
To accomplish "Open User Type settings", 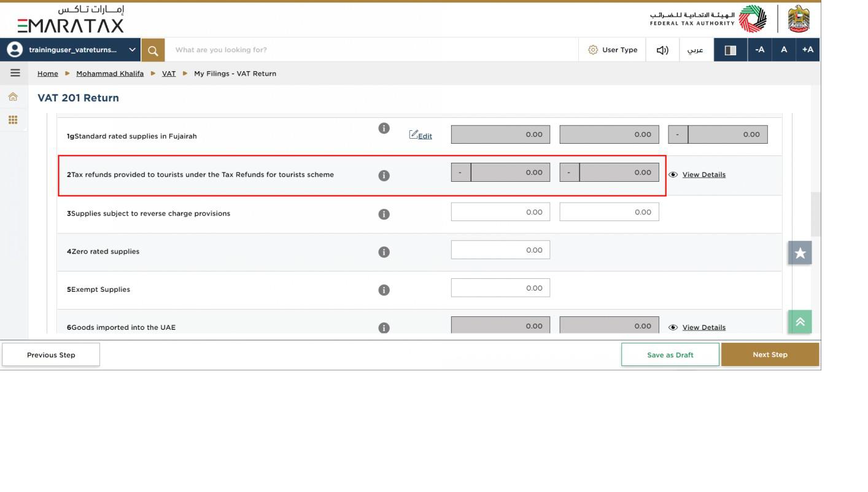I will pos(613,50).
